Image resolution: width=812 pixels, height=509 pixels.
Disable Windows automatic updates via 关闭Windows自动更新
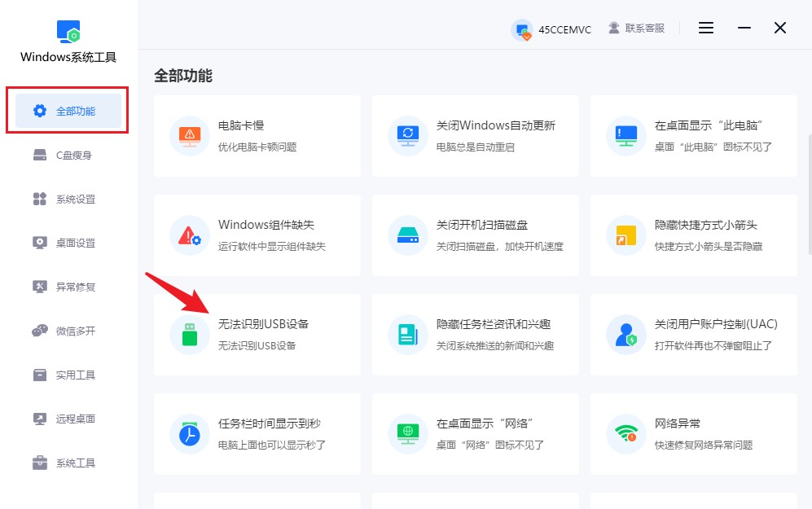click(476, 135)
